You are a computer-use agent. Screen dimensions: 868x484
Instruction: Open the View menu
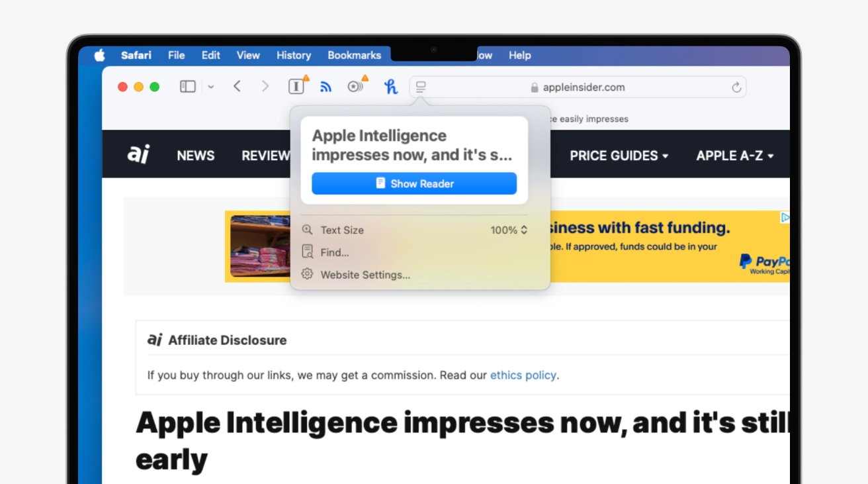coord(248,56)
